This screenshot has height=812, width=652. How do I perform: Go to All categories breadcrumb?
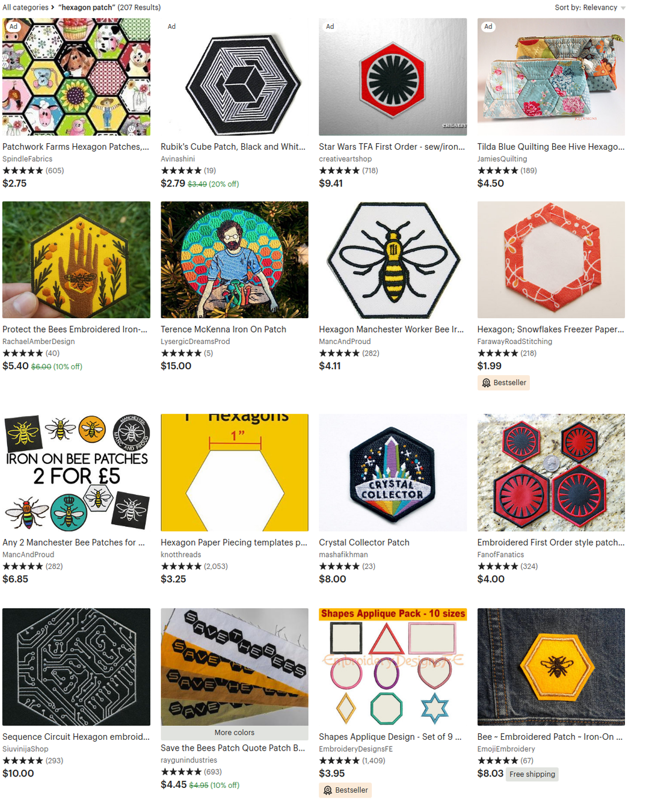pyautogui.click(x=25, y=7)
